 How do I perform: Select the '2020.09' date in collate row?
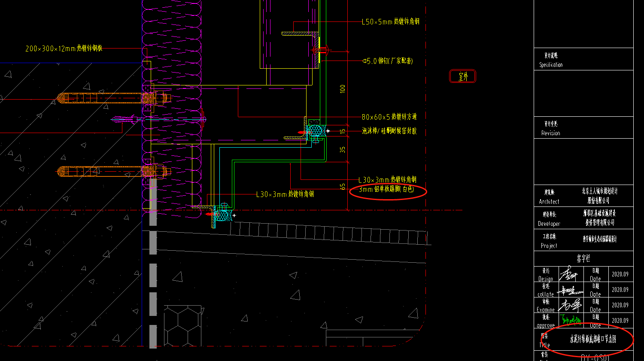pyautogui.click(x=620, y=290)
